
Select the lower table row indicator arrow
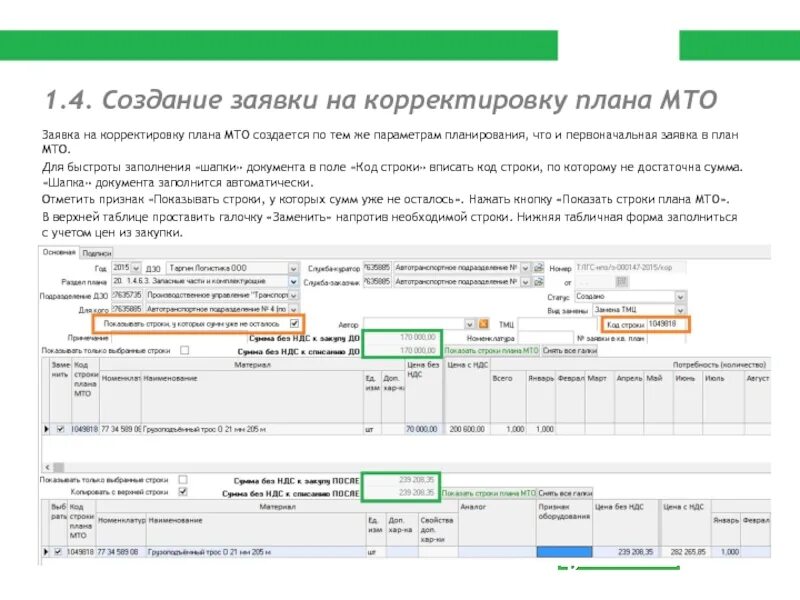(x=45, y=552)
